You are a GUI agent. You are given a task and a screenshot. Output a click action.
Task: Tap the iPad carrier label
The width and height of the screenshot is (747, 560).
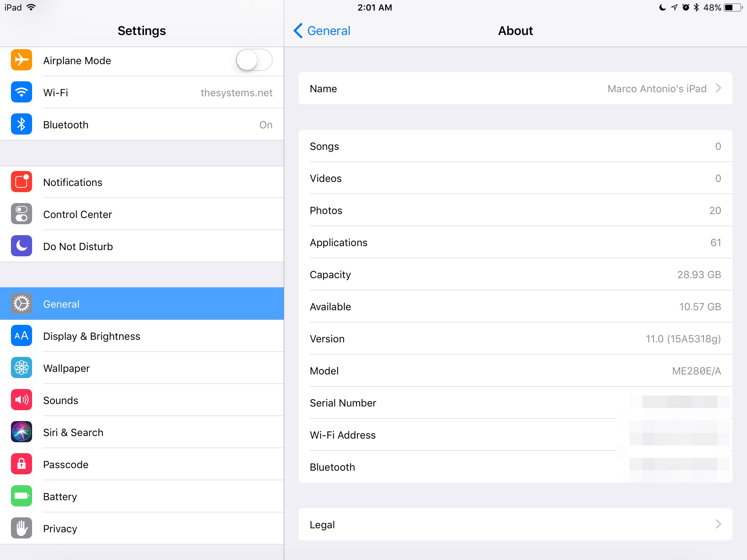coord(13,8)
